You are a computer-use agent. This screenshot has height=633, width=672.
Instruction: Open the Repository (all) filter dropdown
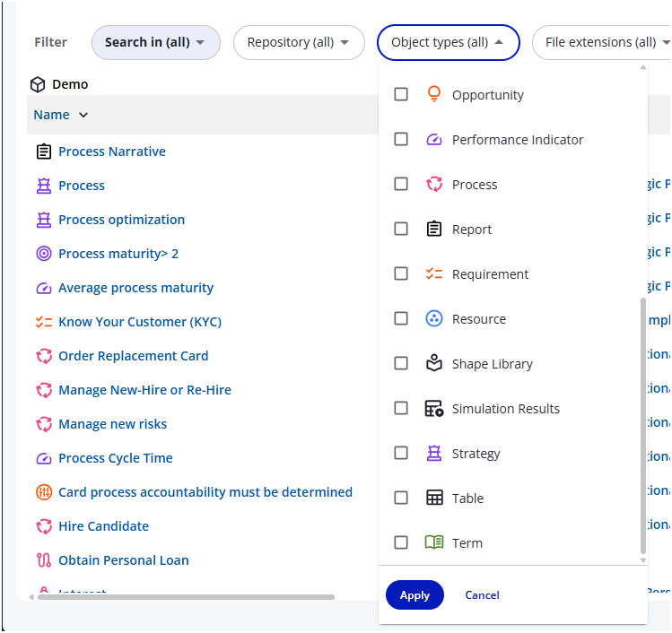(x=299, y=42)
